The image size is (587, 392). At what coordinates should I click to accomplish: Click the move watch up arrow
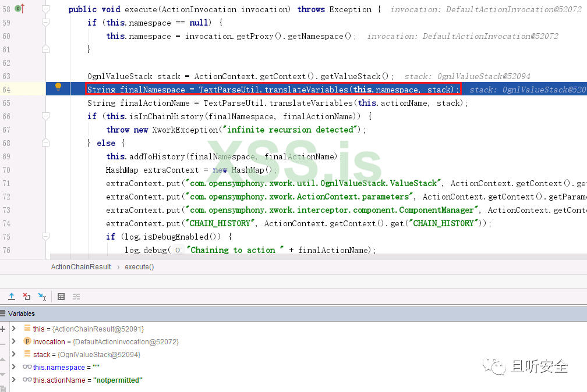click(x=2, y=359)
